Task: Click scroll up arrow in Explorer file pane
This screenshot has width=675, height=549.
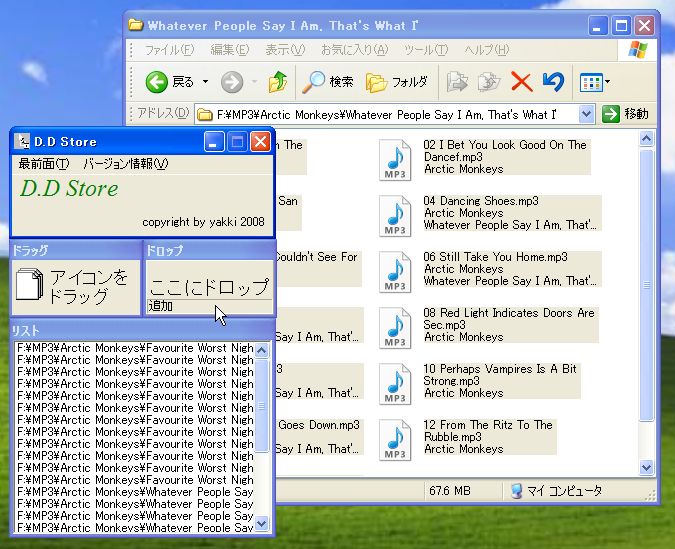Action: pos(646,138)
